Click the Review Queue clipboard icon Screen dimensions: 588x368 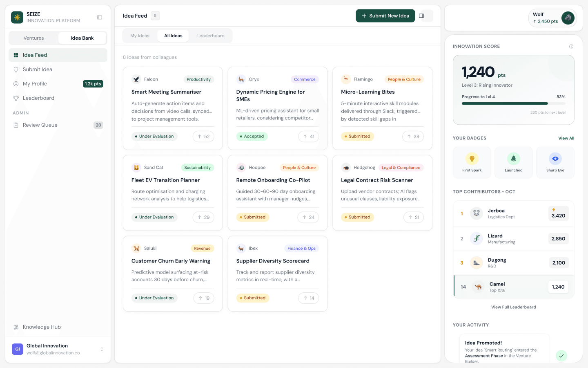pyautogui.click(x=16, y=125)
